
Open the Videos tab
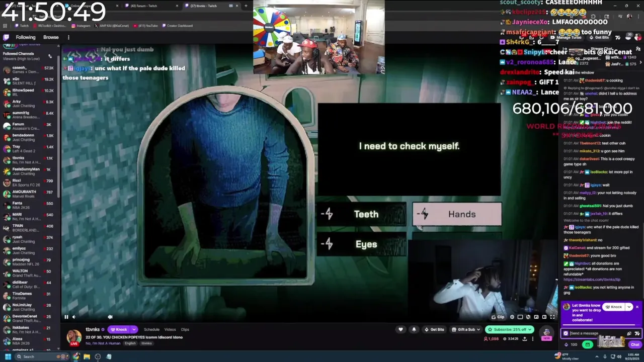click(x=170, y=329)
